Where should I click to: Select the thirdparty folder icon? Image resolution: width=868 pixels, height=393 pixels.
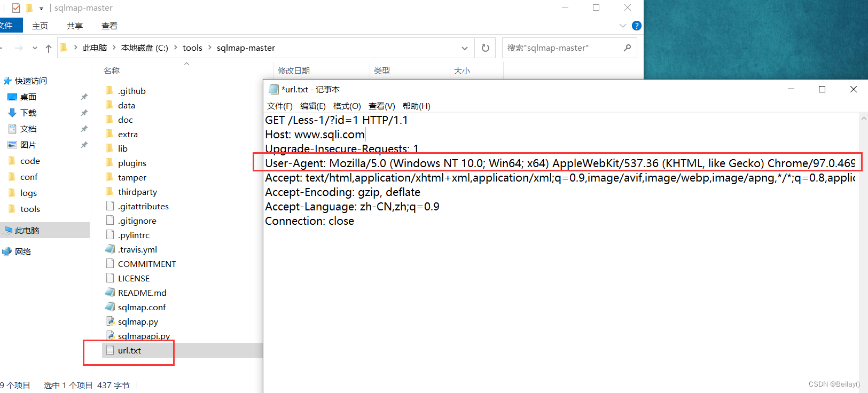point(110,191)
